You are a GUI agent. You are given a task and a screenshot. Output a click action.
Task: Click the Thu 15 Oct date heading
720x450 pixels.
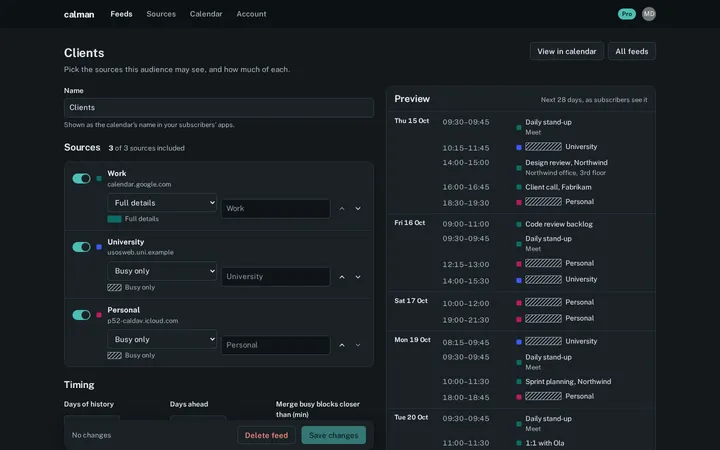(x=412, y=121)
